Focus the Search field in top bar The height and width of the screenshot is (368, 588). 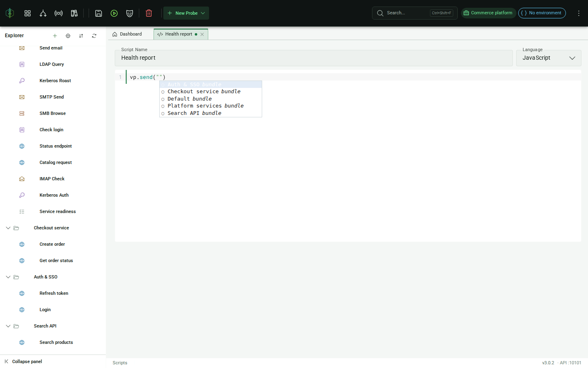tap(414, 13)
